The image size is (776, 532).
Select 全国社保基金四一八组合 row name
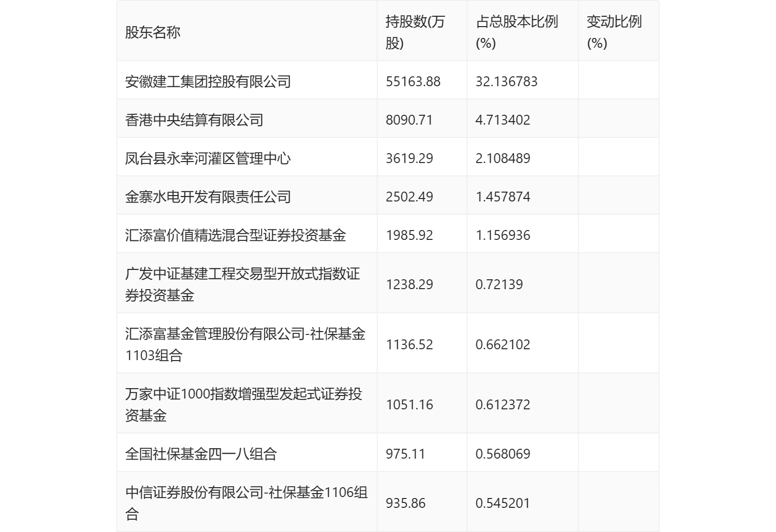pos(201,454)
